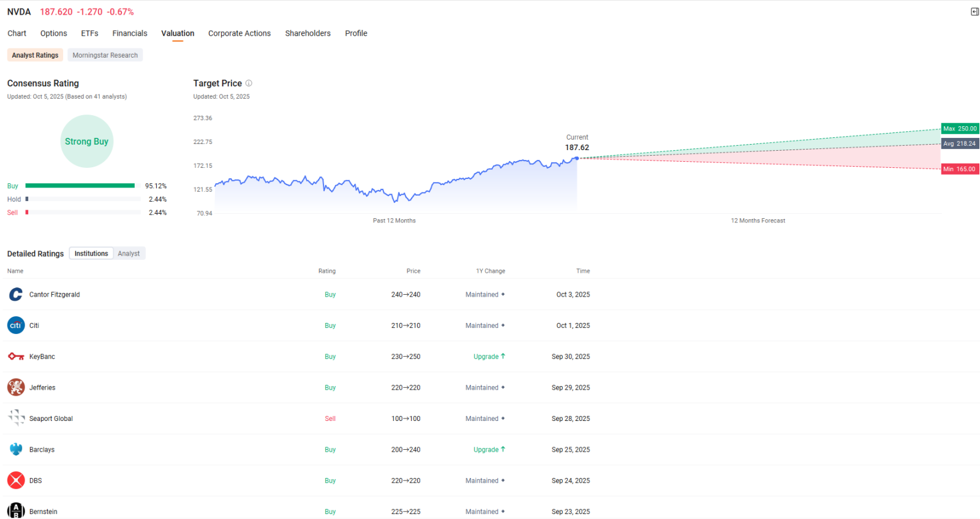Screen dimensions: 980x519
Task: Collapse the panel using top-right icon
Action: tap(974, 12)
